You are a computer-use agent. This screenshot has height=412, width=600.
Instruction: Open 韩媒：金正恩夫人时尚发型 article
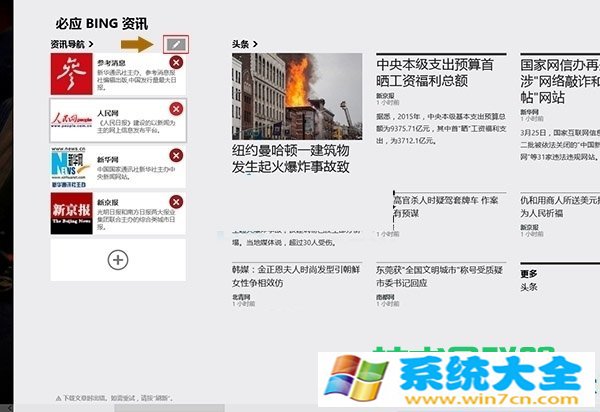pos(296,276)
